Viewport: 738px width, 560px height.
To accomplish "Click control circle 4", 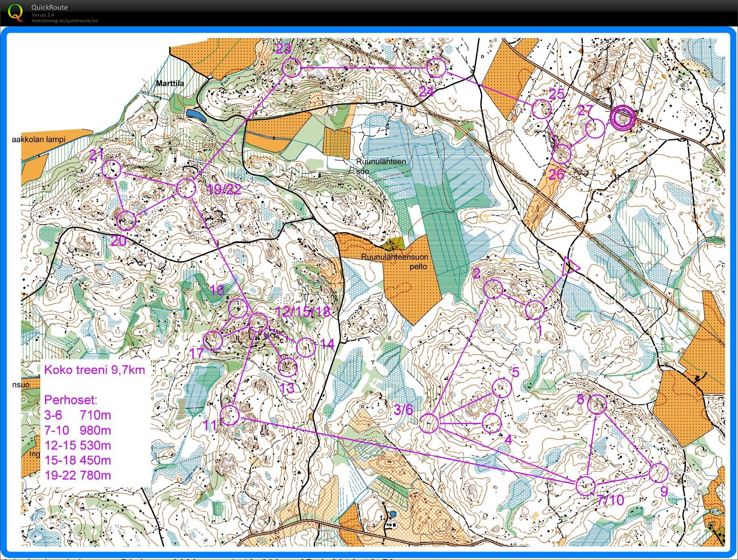I will tap(491, 423).
